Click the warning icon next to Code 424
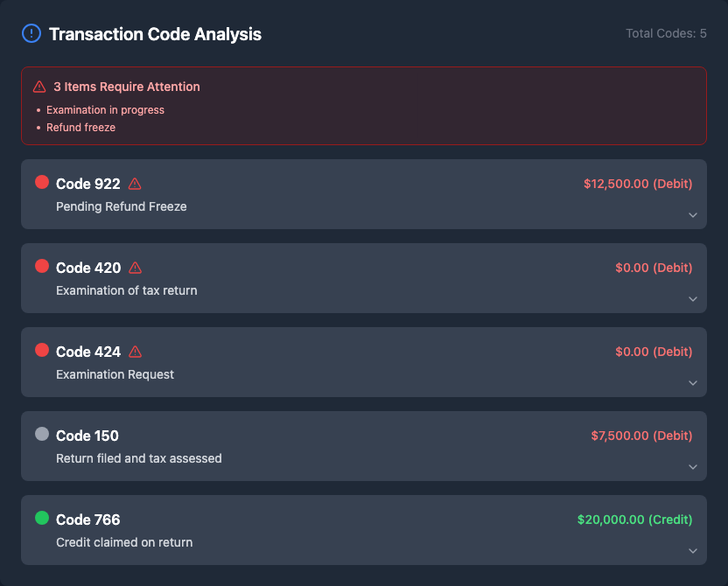Image resolution: width=728 pixels, height=586 pixels. (x=135, y=352)
